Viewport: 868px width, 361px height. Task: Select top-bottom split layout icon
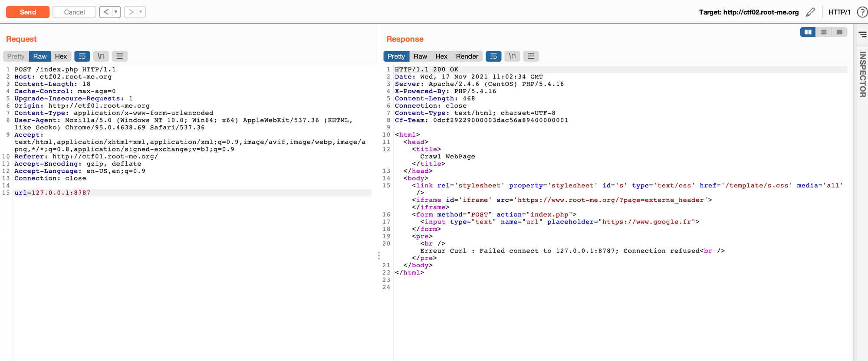click(x=824, y=32)
